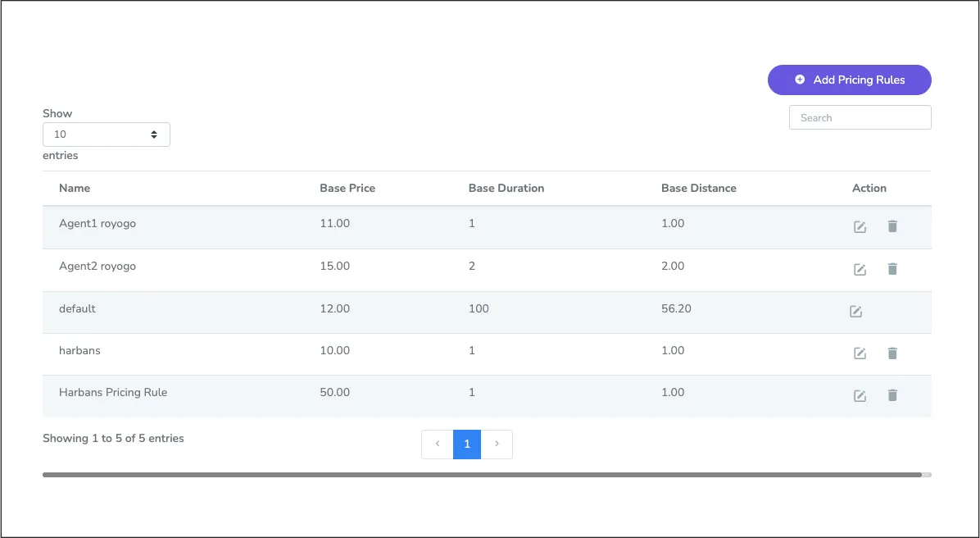Edit the Agent1 royogo pricing rule
The width and height of the screenshot is (980, 538).
point(860,226)
